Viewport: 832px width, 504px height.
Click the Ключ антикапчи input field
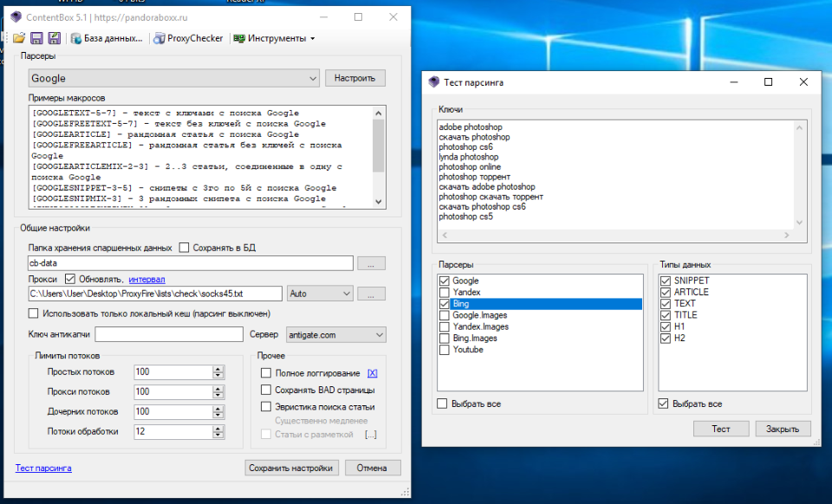coord(169,335)
